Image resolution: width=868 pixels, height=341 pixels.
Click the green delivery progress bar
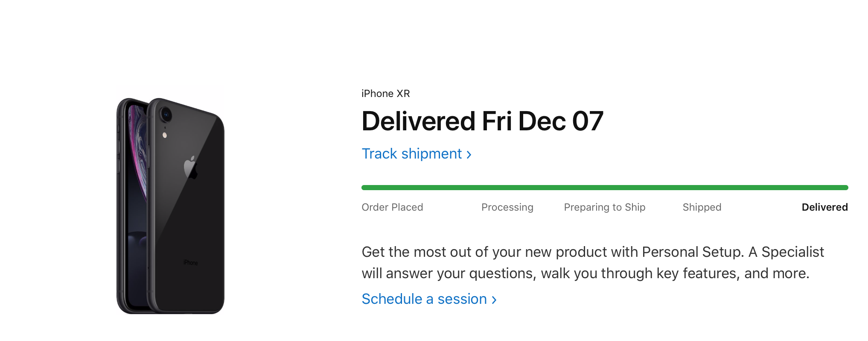[605, 188]
